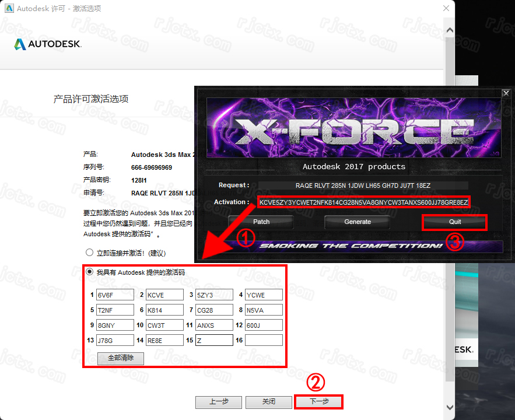Click the Autodesk logo in the header
Screen dimensions: 515x420
point(48,44)
